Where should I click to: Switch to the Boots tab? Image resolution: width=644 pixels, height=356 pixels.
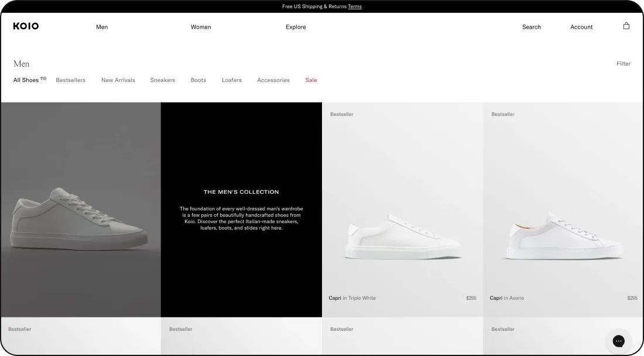198,80
